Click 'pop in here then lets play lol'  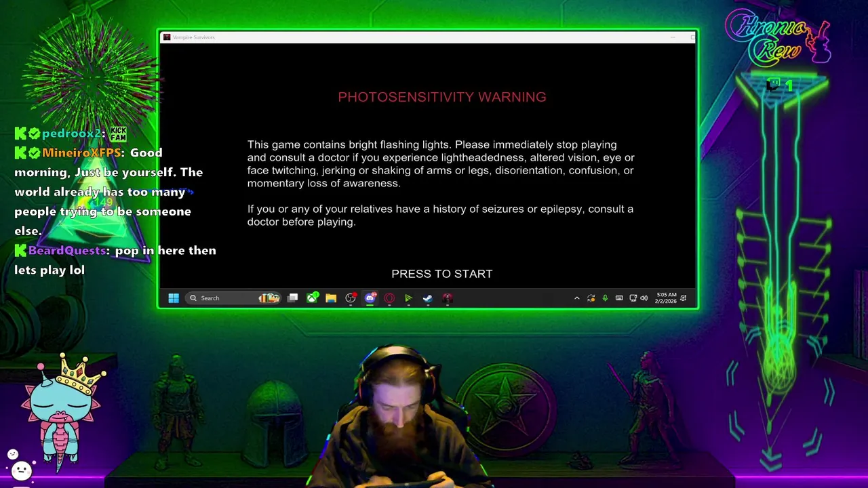pos(115,260)
